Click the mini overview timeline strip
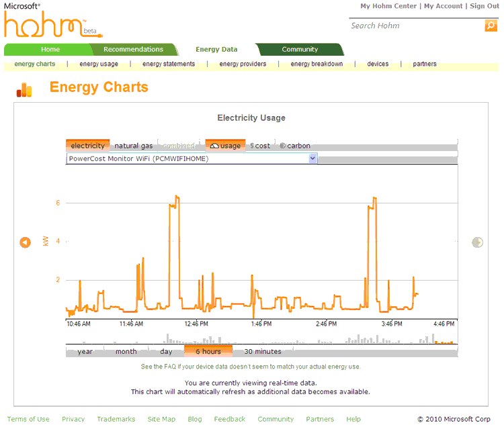The height and width of the screenshot is (425, 504). coord(261,338)
